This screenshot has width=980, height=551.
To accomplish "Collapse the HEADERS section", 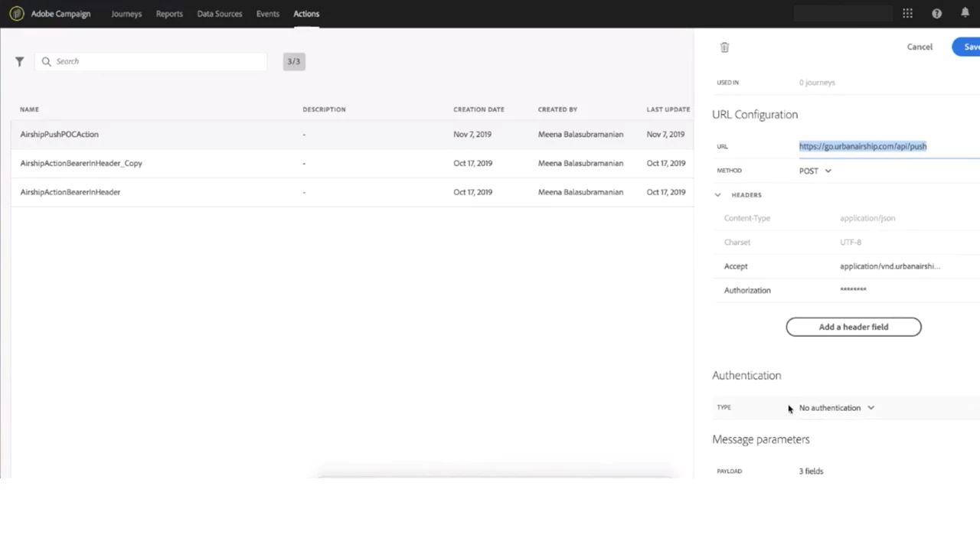I will click(x=717, y=195).
